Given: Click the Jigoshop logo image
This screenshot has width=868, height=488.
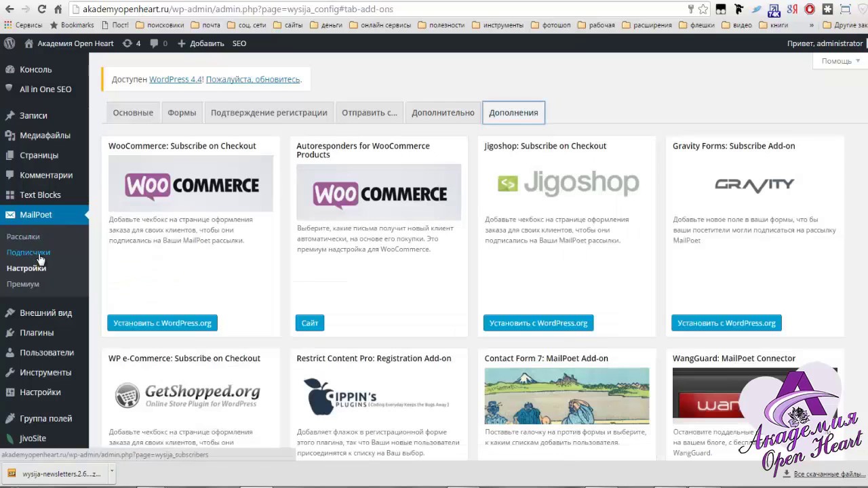Looking at the screenshot, I should [x=567, y=183].
